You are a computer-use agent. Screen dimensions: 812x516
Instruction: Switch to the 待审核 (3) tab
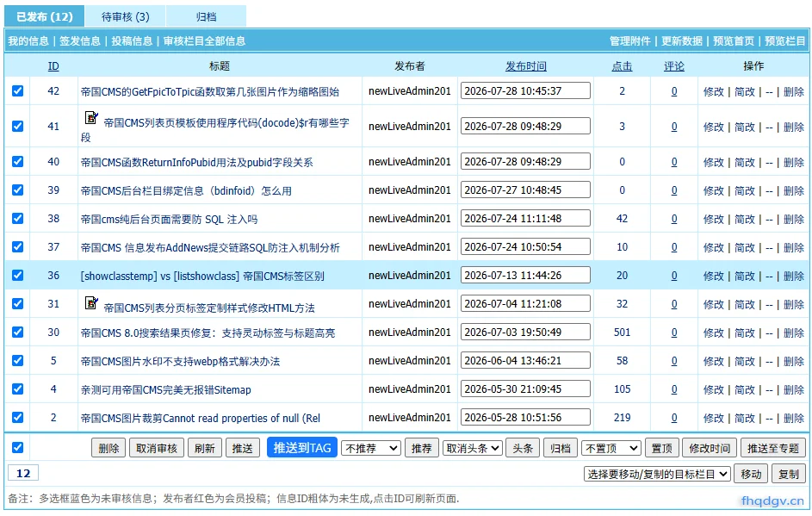point(126,16)
